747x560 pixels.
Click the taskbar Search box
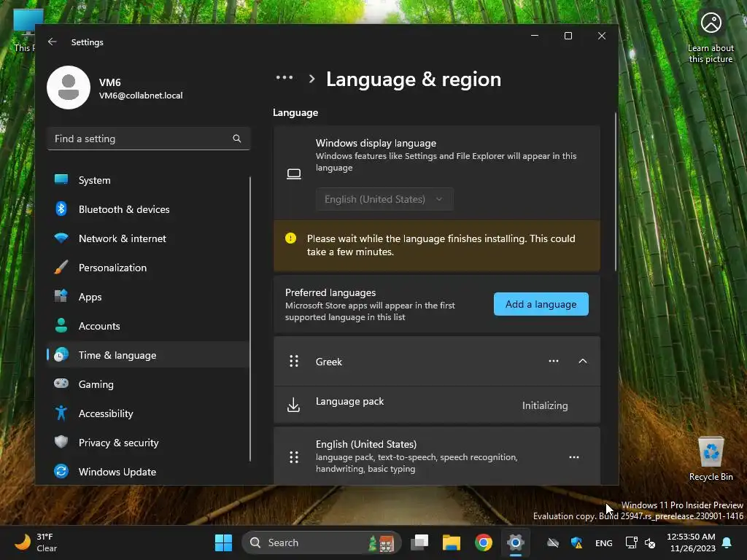321,542
